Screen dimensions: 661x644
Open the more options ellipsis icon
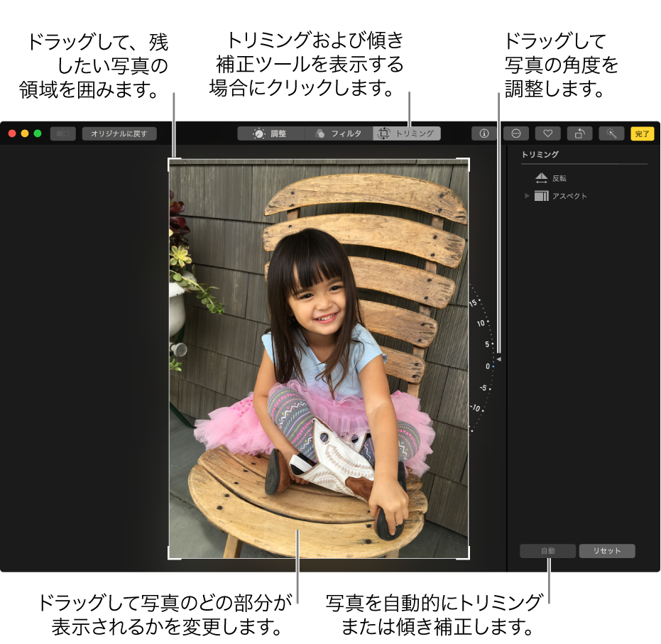(516, 133)
